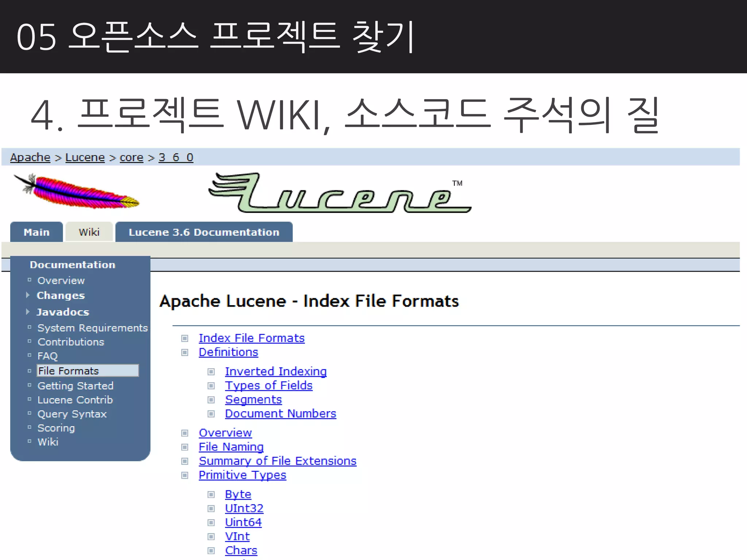The width and height of the screenshot is (747, 560).
Task: Click the bullet icon beside Segments
Action: pyautogui.click(x=211, y=400)
